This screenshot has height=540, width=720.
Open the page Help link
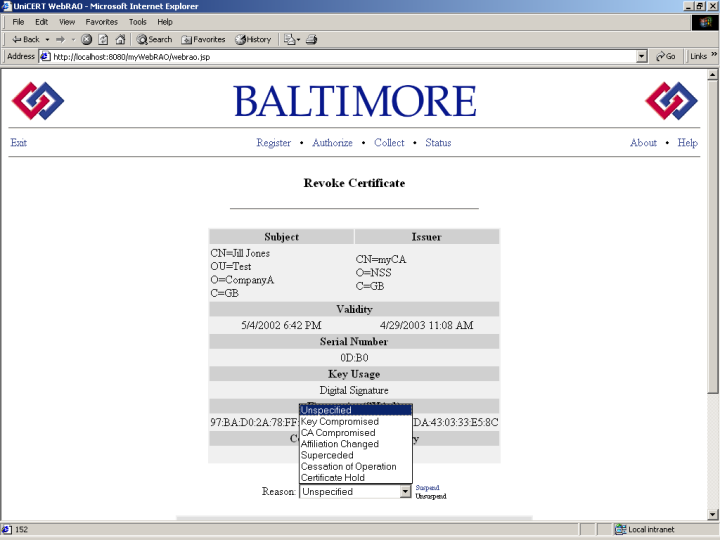[687, 143]
